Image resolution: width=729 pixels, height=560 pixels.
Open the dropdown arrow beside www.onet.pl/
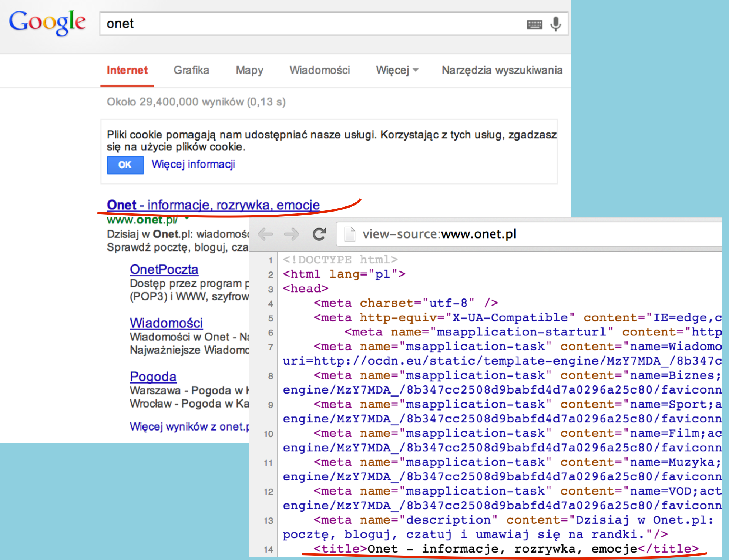(x=187, y=218)
